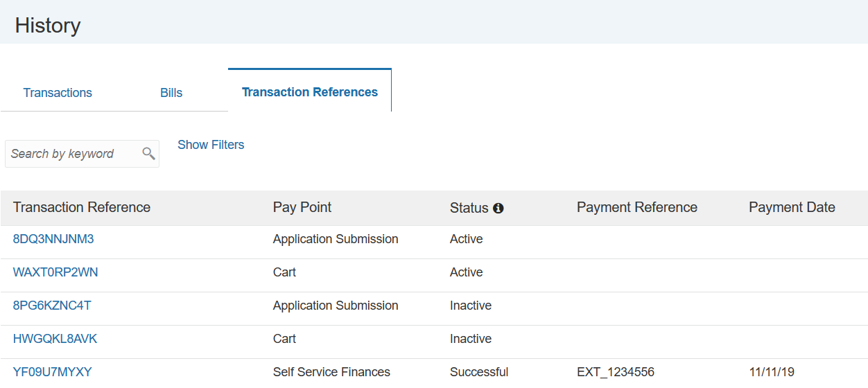Select the Transaction References tab

310,92
